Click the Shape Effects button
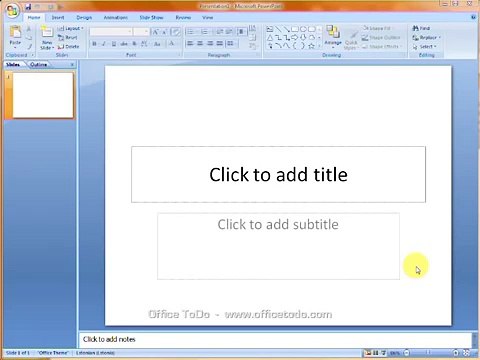This screenshot has height=360, width=480. click(x=382, y=47)
